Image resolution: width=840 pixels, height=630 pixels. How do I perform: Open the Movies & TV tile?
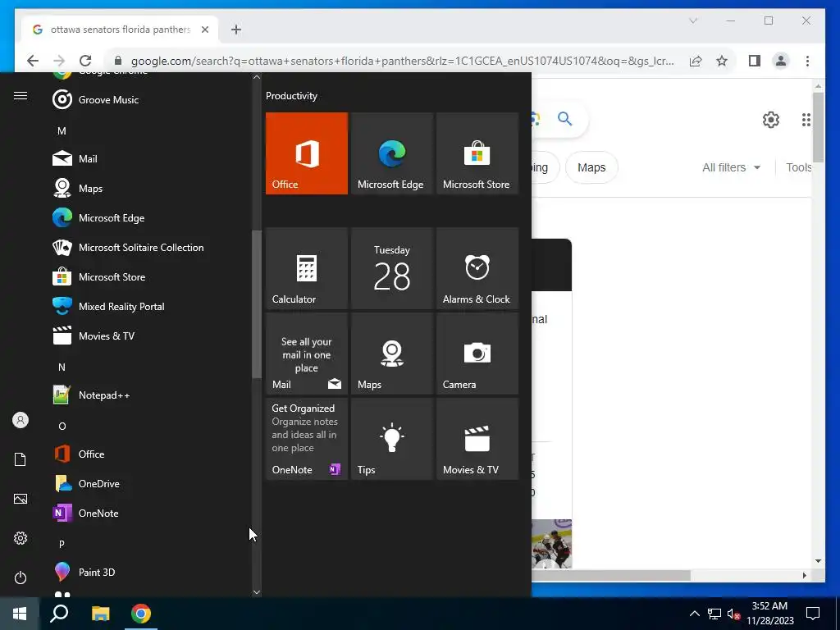click(x=477, y=439)
